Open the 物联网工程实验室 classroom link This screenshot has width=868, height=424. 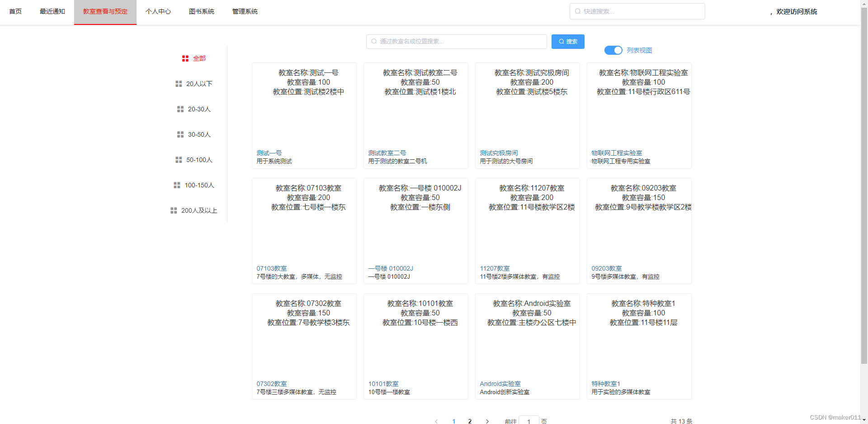pyautogui.click(x=617, y=152)
